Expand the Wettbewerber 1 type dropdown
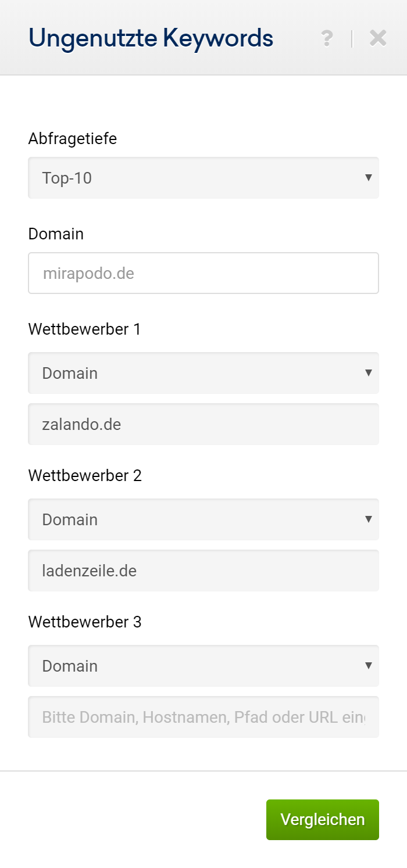Viewport: 407px width, 868px height. coord(203,373)
